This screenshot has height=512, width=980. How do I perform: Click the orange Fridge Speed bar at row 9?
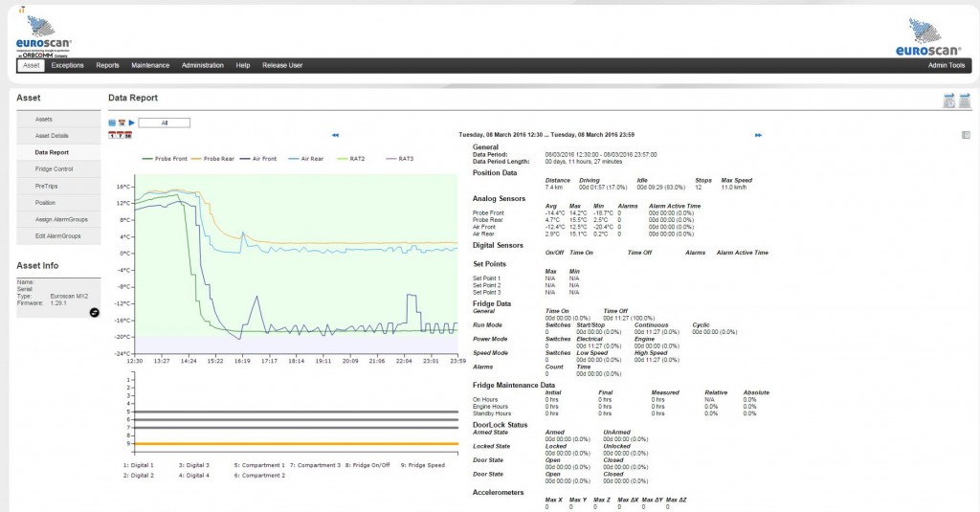[x=297, y=444]
